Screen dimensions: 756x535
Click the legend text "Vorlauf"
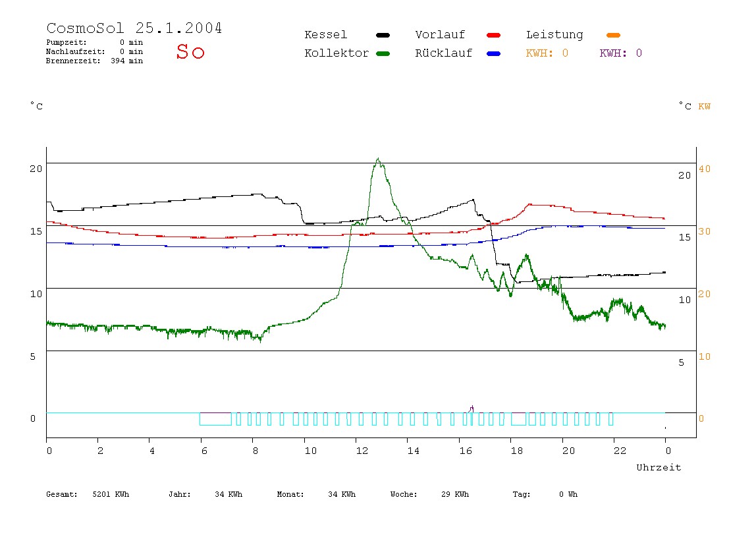coord(440,35)
